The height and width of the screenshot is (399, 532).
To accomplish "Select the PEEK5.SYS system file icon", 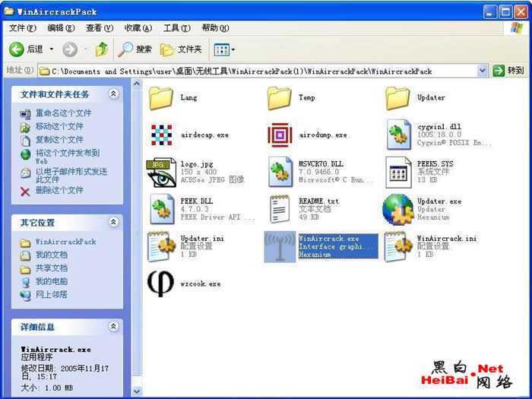I will click(399, 173).
